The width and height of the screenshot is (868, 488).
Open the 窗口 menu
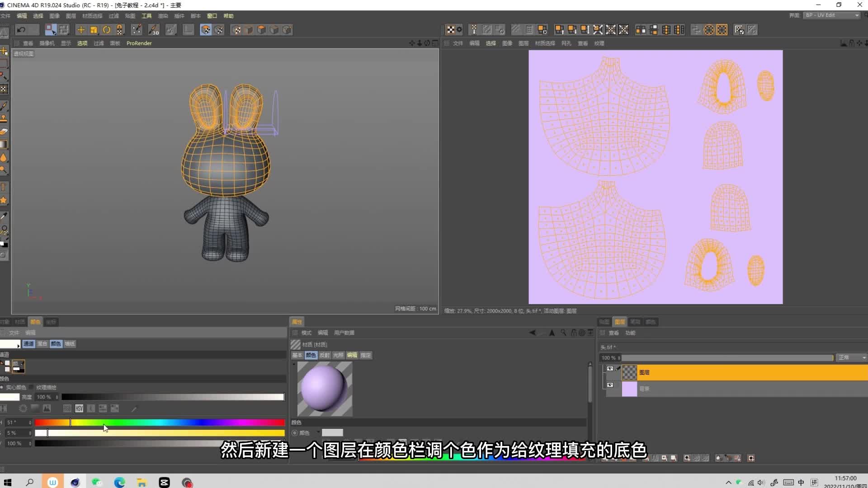pyautogui.click(x=212, y=16)
